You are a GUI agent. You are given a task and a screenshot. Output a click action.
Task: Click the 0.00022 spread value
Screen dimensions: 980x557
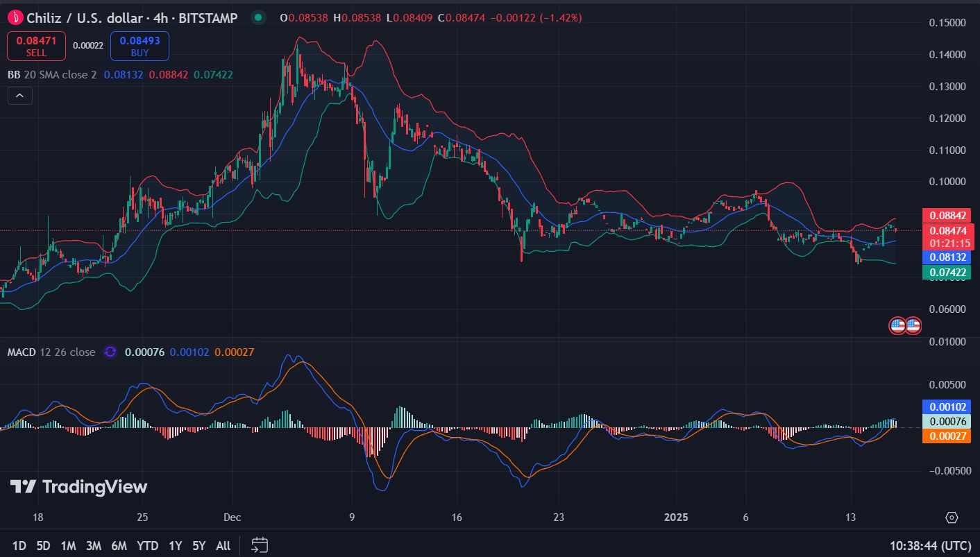pos(87,46)
